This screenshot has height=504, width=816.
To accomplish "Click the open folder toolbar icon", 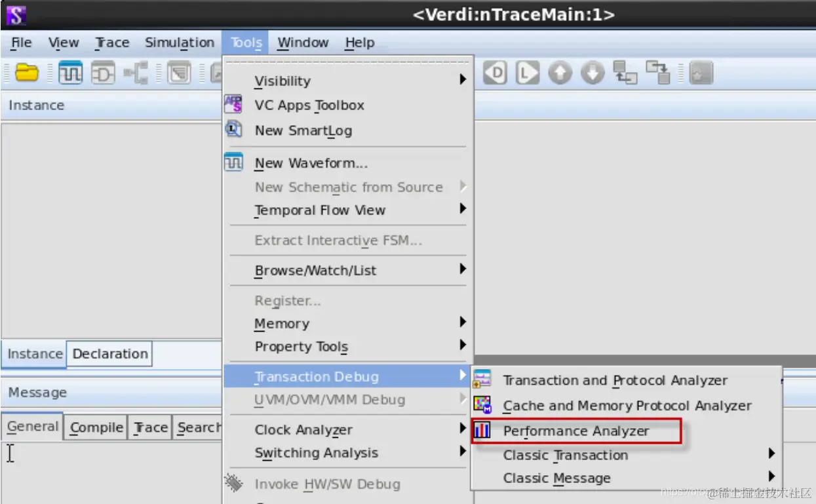I will pyautogui.click(x=27, y=73).
